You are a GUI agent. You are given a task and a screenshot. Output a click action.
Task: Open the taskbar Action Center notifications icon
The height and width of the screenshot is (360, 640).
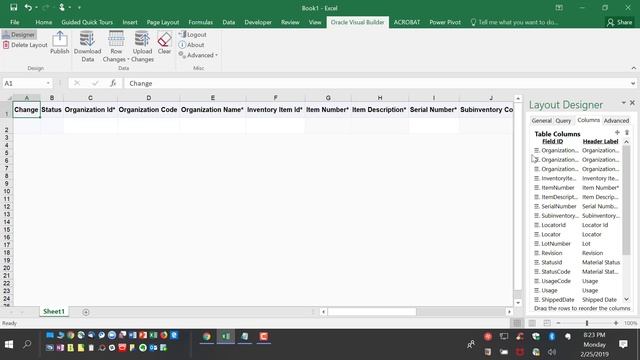pos(623,344)
